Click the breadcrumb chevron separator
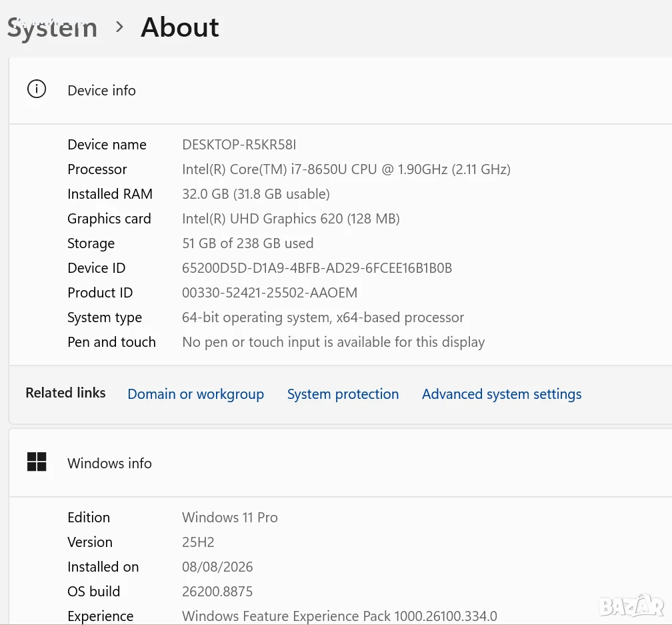The height and width of the screenshot is (625, 672). coord(119,27)
